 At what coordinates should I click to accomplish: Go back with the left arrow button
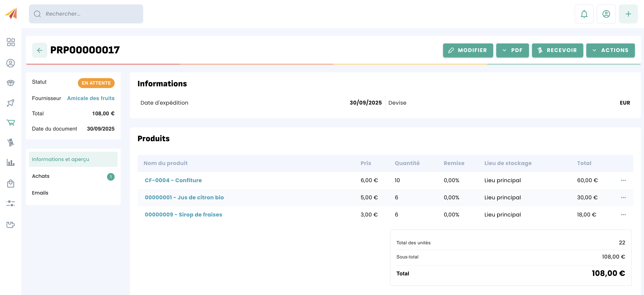(x=39, y=50)
